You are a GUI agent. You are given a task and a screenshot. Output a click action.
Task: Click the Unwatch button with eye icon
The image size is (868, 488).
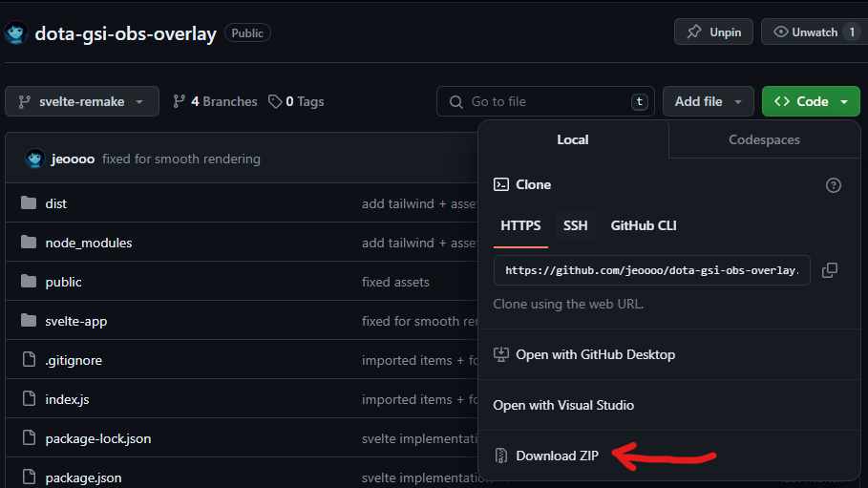pos(814,32)
